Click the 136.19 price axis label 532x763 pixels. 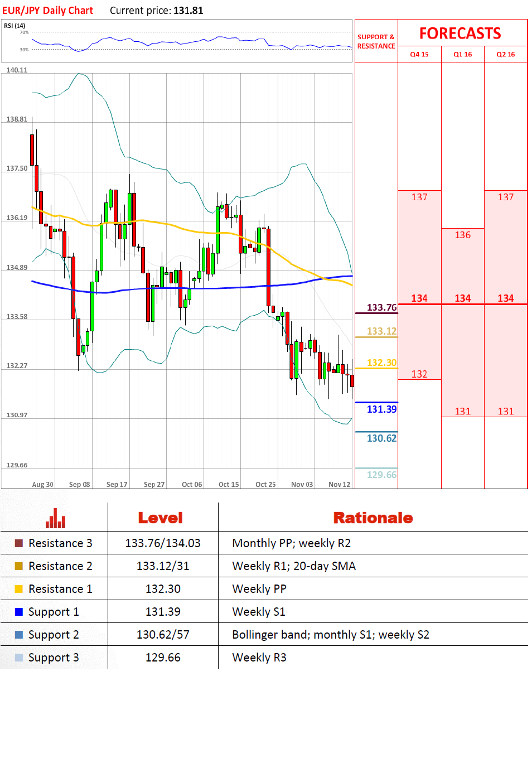click(x=17, y=218)
